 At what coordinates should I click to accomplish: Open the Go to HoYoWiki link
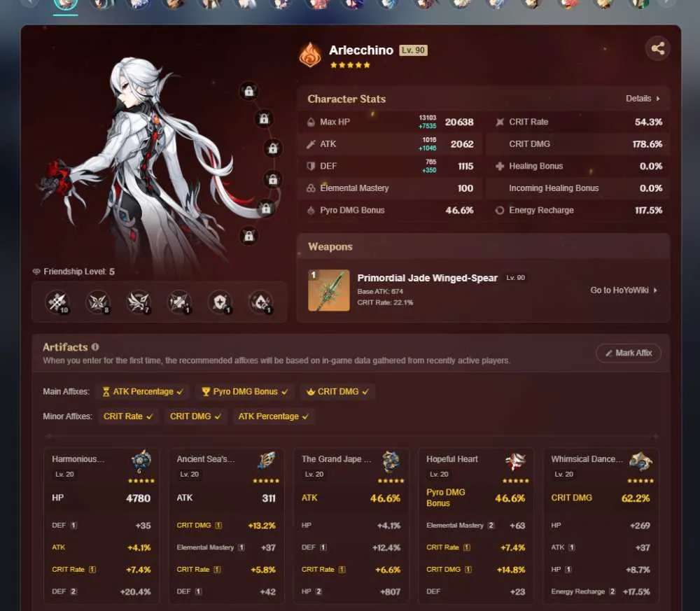[x=623, y=290]
